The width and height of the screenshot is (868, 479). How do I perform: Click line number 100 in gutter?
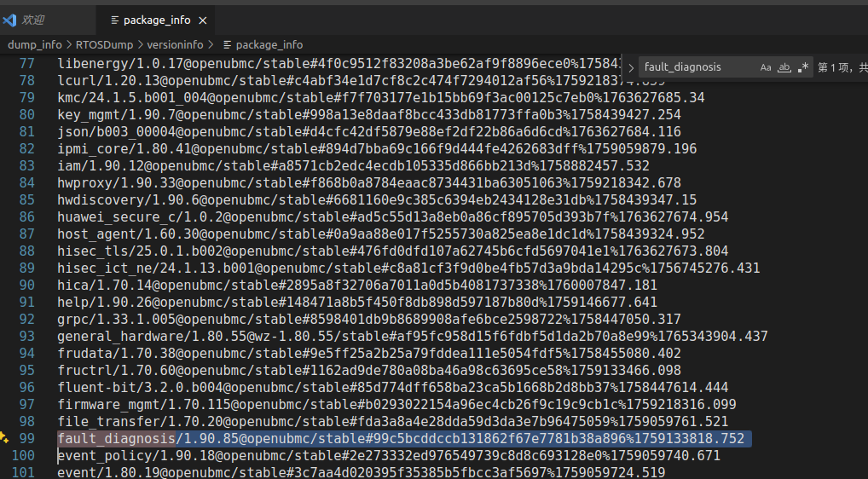(23, 456)
